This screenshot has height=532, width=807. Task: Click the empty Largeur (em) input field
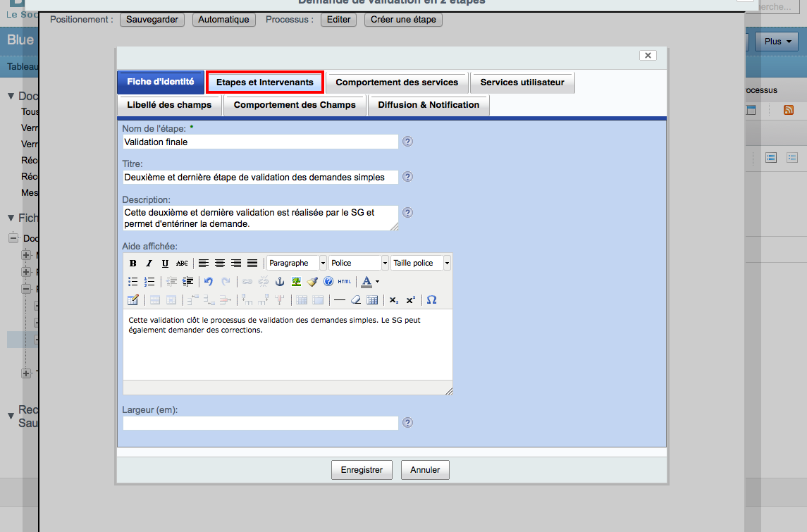(x=260, y=423)
